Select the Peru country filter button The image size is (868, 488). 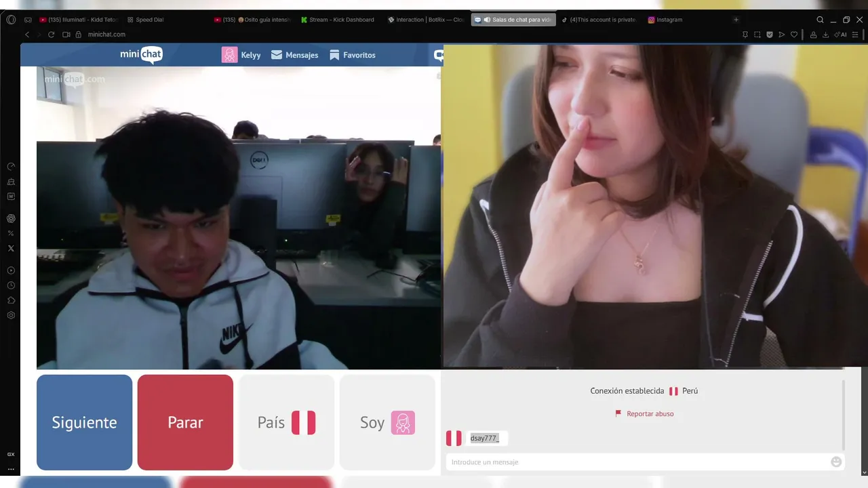pos(286,422)
